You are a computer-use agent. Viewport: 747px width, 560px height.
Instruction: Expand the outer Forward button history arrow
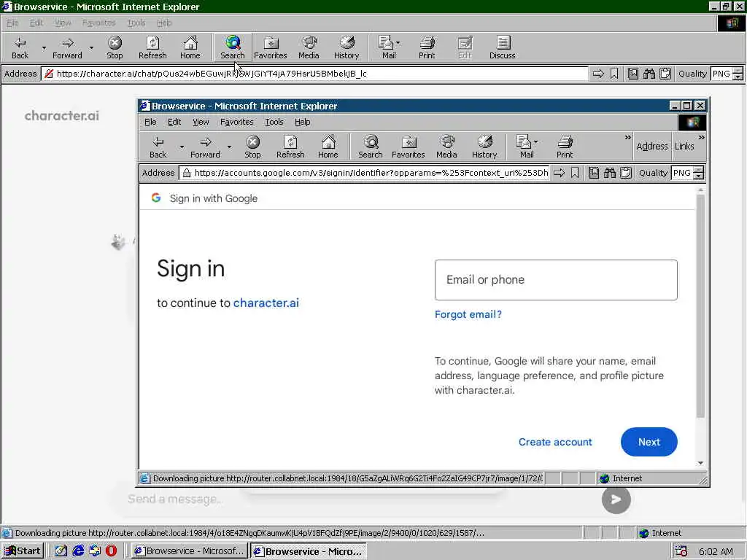tap(91, 47)
